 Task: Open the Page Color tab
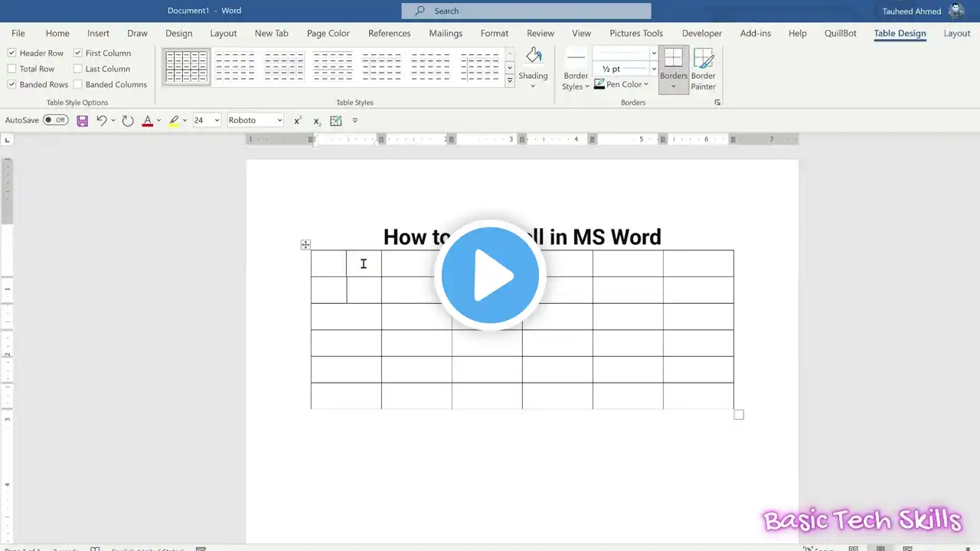pyautogui.click(x=328, y=33)
